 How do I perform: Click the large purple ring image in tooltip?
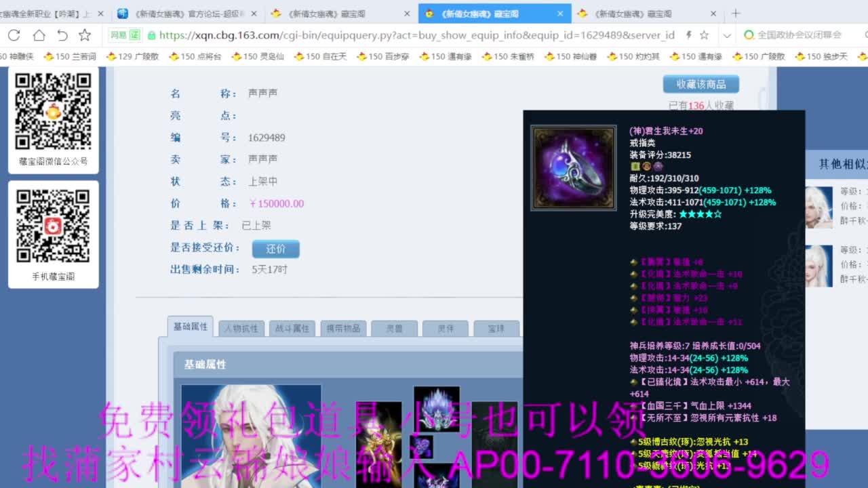pyautogui.click(x=574, y=167)
